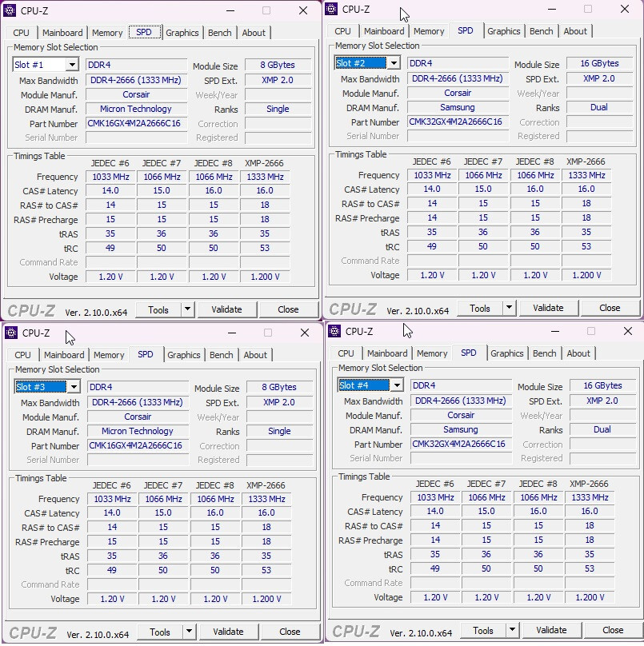Open Memory tab in Slot #2 window

[x=429, y=31]
